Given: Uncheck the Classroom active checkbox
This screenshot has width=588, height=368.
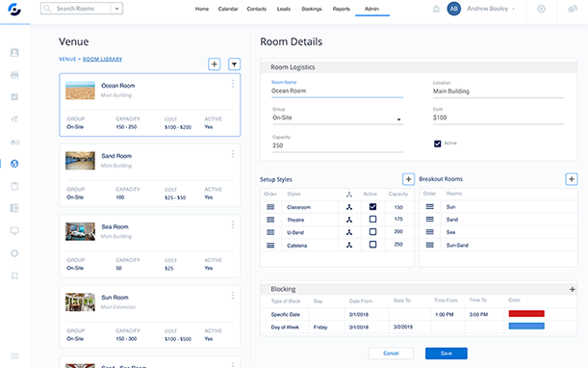Looking at the screenshot, I should 372,206.
